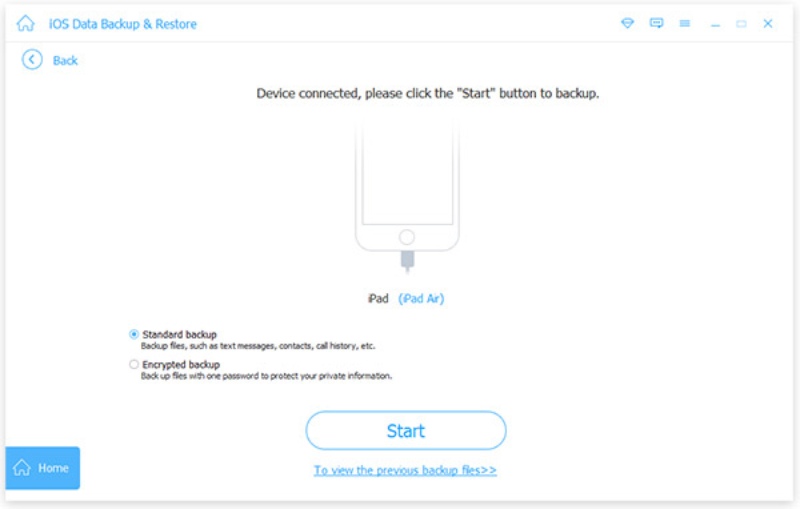This screenshot has width=800, height=509.
Task: Click the iPad device screen illustration
Action: pos(406,175)
